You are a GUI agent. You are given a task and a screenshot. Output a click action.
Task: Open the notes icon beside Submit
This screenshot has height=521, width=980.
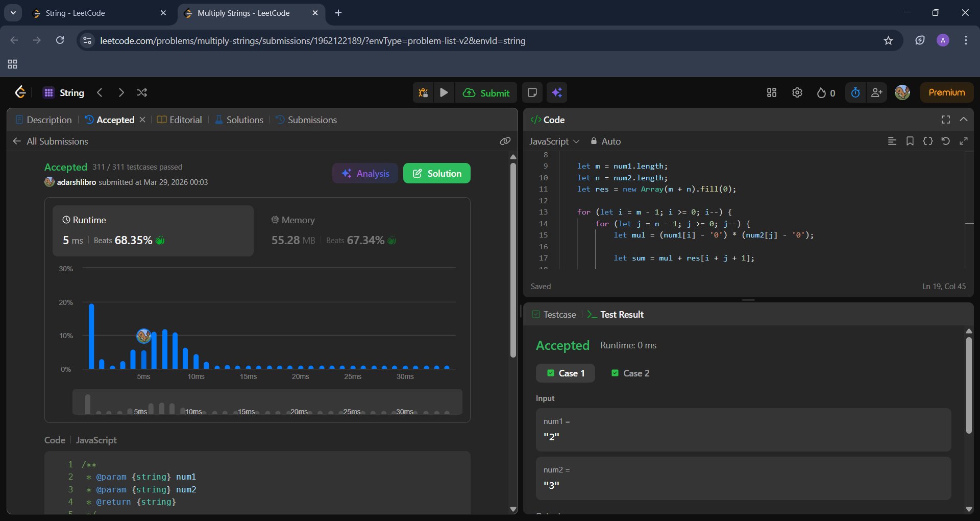[532, 92]
